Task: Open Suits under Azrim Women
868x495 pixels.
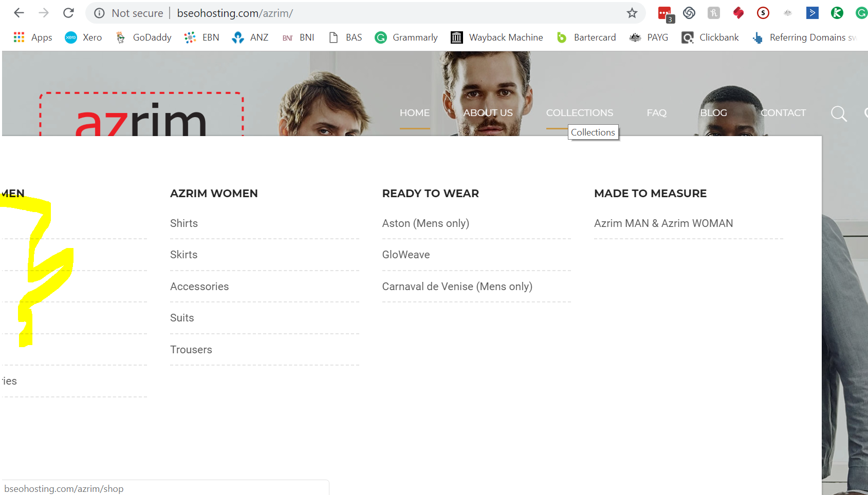Action: [x=182, y=318]
